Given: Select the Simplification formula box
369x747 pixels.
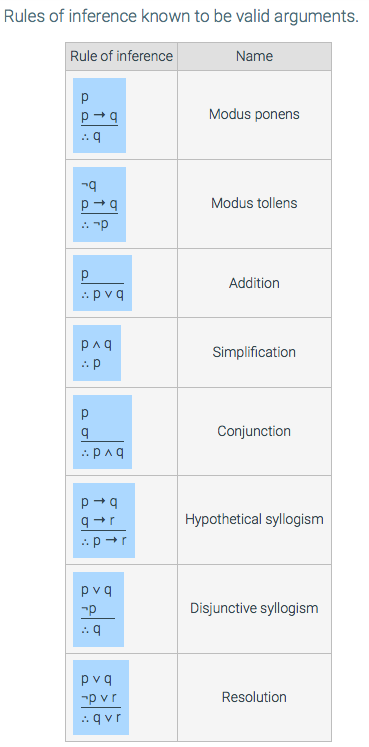Looking at the screenshot, I should click(97, 353).
